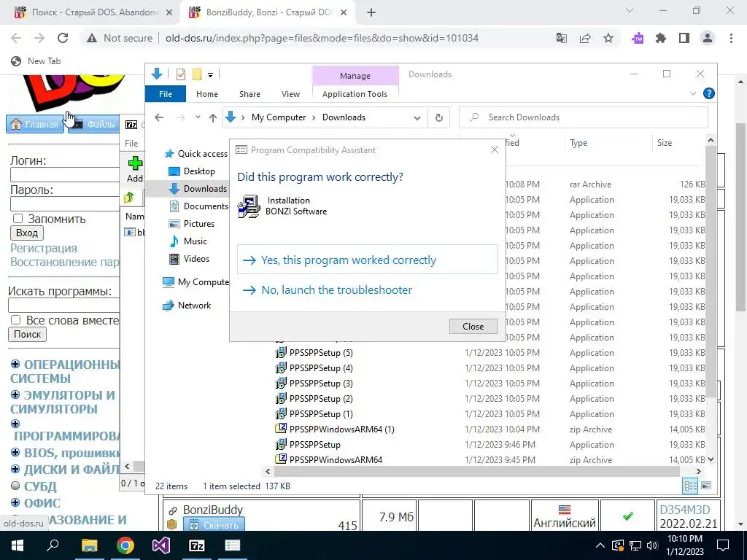747x560 pixels.
Task: Expand the Explorer ribbon chevron
Action: point(693,94)
